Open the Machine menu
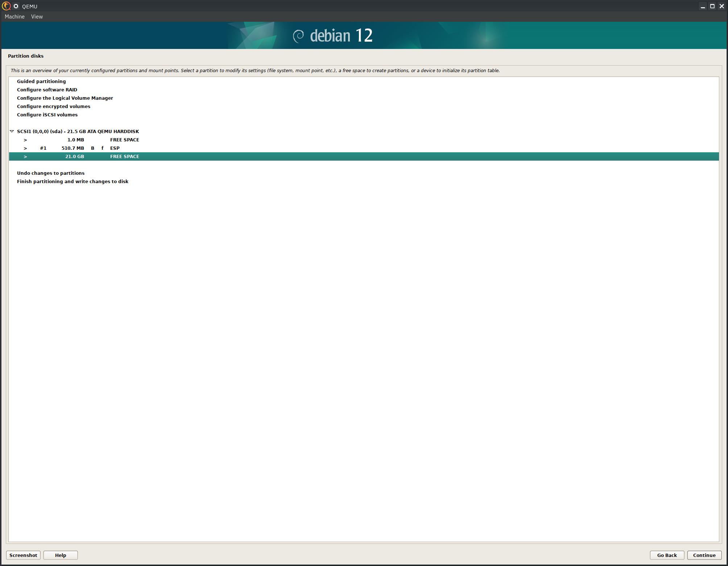The height and width of the screenshot is (566, 728). point(15,17)
